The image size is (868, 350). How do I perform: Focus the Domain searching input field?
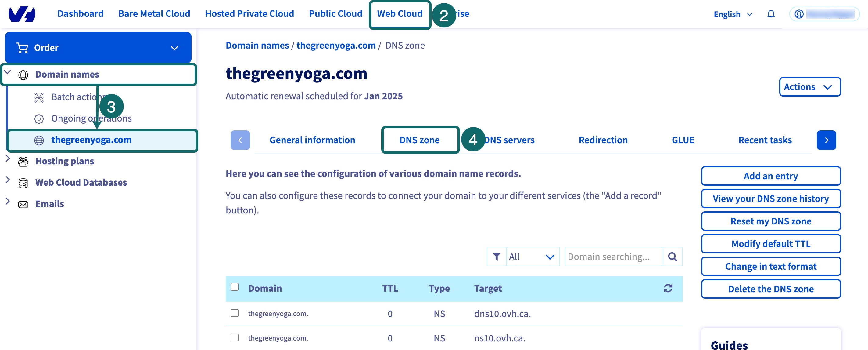pyautogui.click(x=614, y=257)
